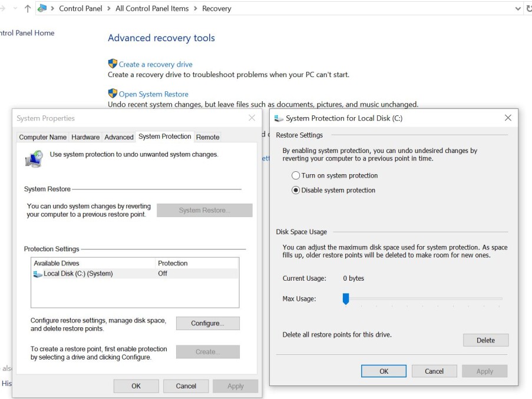Viewport: 532px width, 399px height.
Task: Click the Max Usage slider handle
Action: tap(346, 299)
